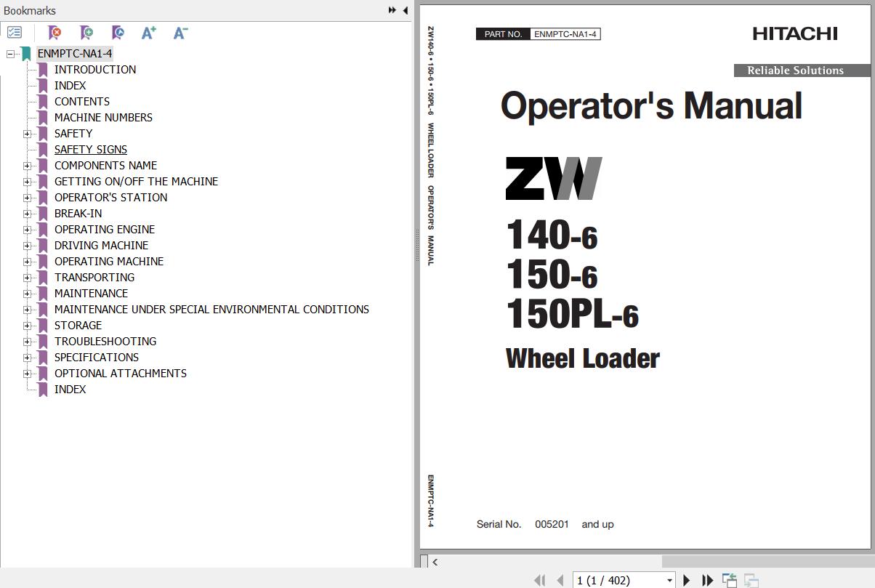
Task: Go to GETTING ON/OFF THE MACHINE section
Action: 136,182
